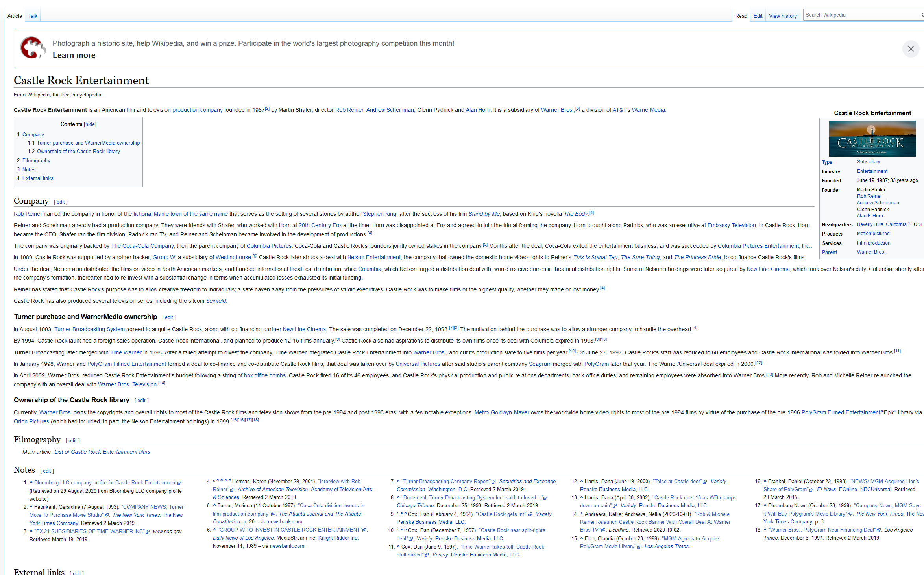Click footnote 14 after Warner Bros. Television
Image resolution: width=924 pixels, height=575 pixels.
[x=162, y=383]
